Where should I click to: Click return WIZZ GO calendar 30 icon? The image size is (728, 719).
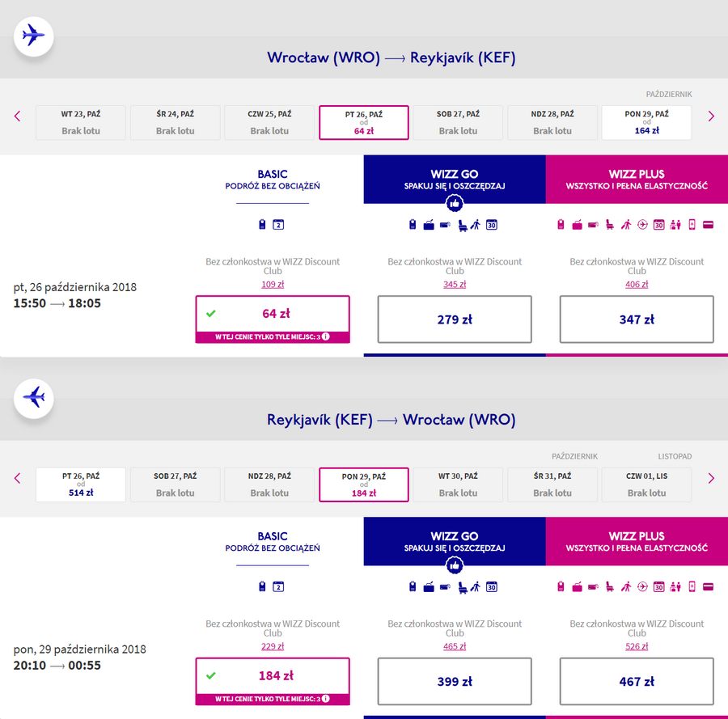coord(492,587)
